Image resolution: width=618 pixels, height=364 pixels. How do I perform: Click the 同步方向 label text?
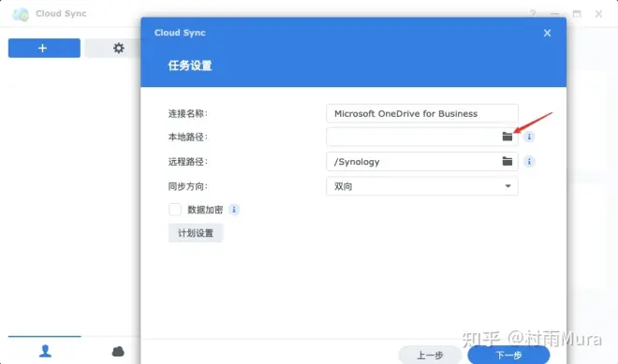[x=187, y=186]
